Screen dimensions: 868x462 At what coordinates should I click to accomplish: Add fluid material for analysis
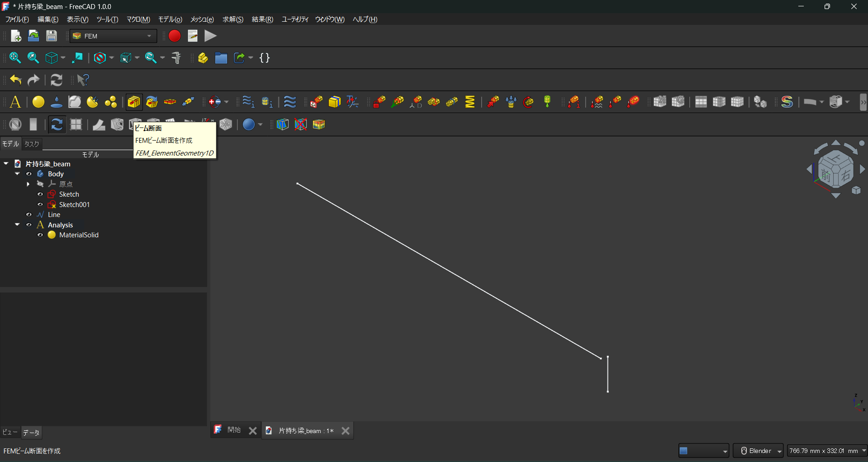click(x=57, y=102)
